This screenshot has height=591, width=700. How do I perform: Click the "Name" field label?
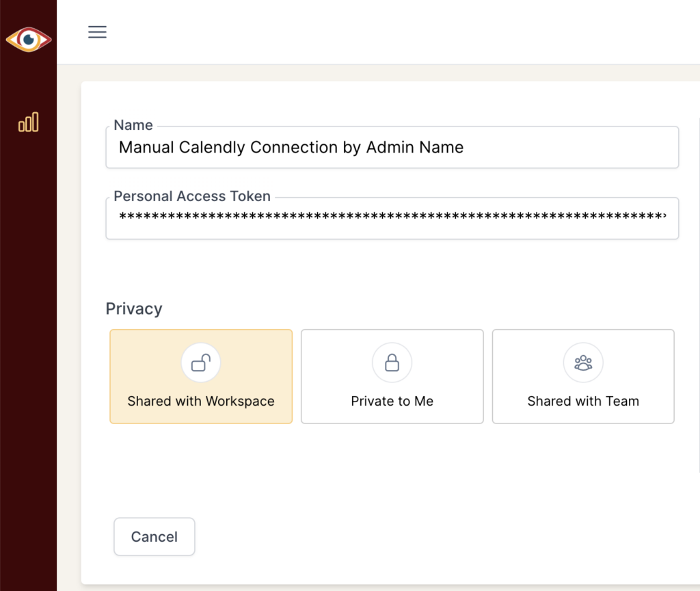point(133,125)
